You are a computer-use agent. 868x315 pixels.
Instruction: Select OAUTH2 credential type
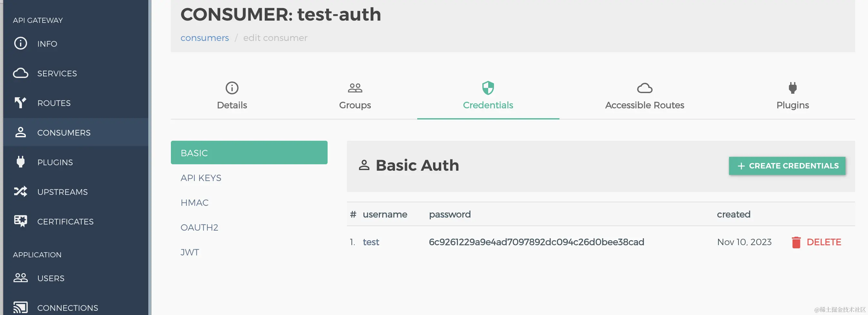[199, 227]
